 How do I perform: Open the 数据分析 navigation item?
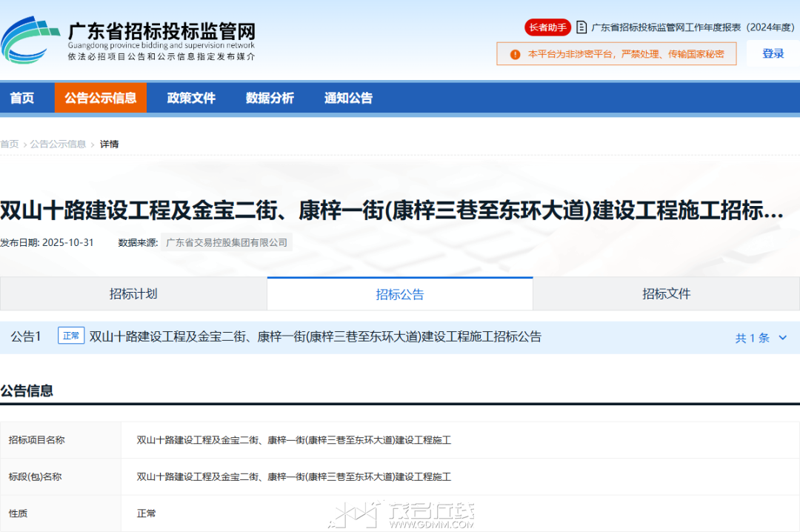pos(270,98)
